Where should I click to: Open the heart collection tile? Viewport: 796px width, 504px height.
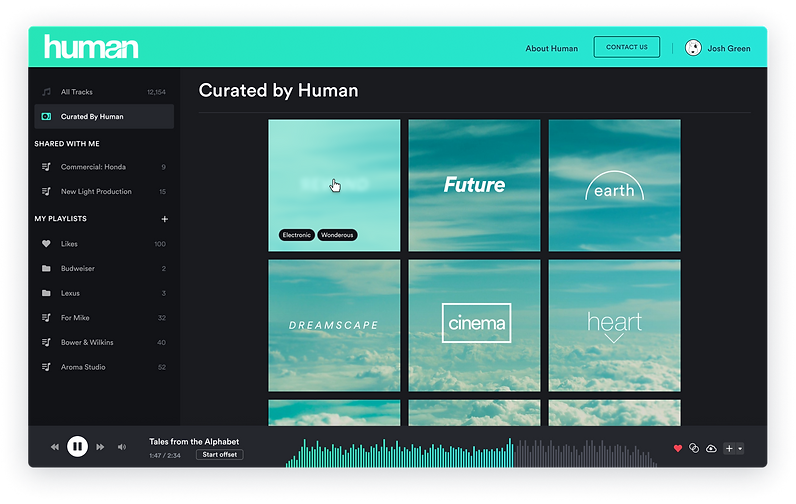point(614,325)
